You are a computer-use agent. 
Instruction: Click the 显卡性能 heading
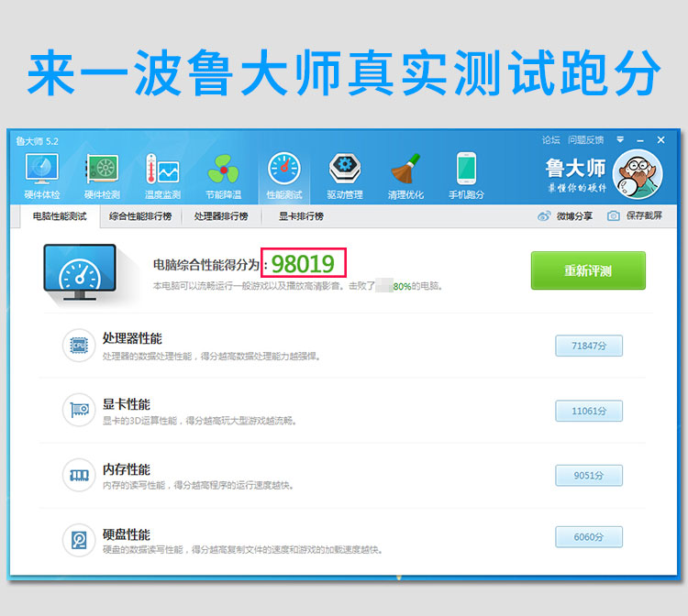tap(127, 404)
